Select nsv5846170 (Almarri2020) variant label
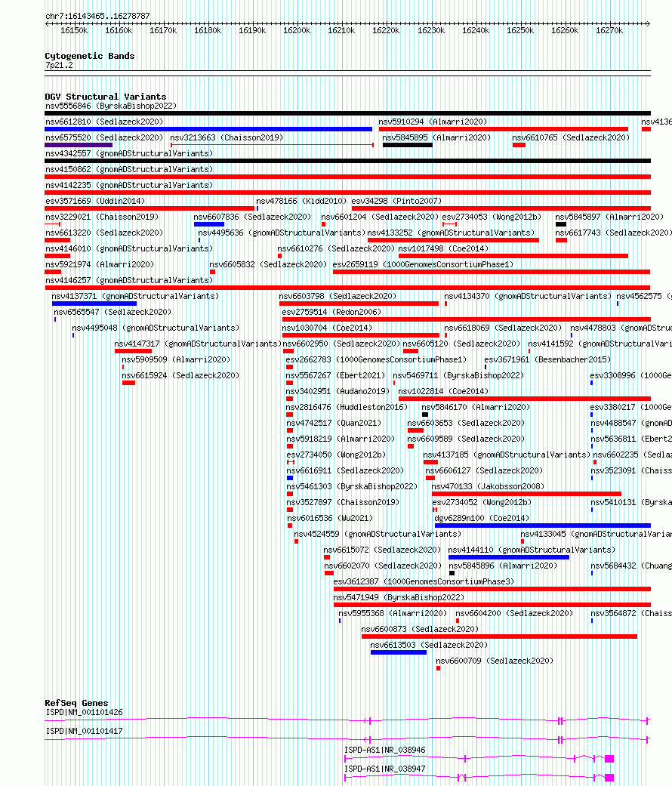This screenshot has height=786, width=672. point(476,408)
